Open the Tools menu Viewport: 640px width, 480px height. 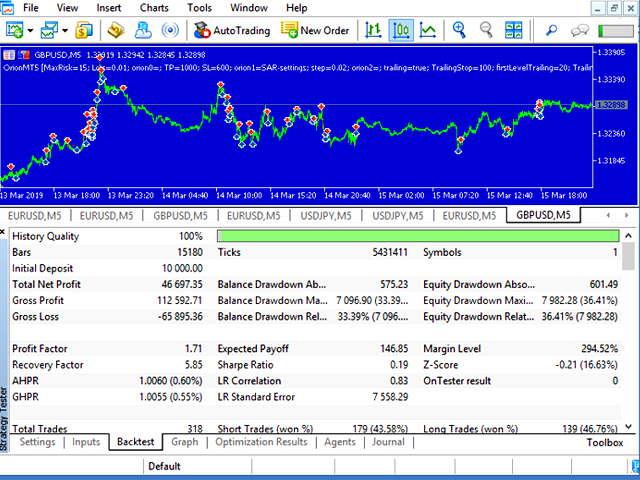click(199, 8)
